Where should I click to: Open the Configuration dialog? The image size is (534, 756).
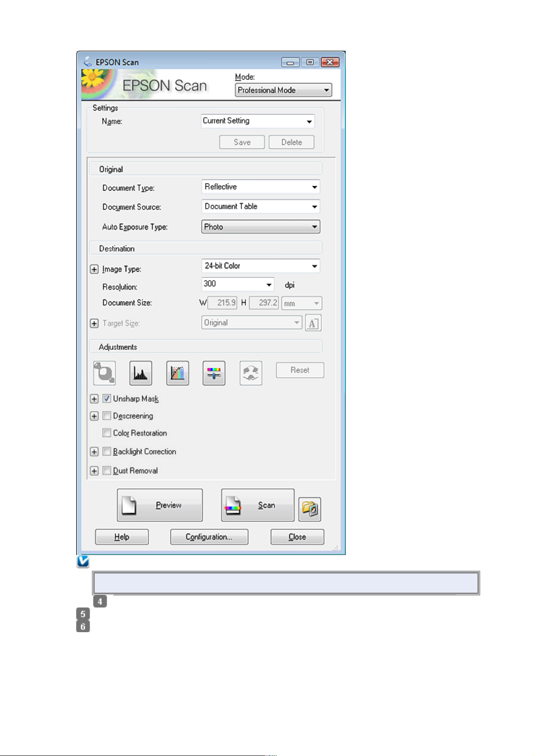(209, 537)
